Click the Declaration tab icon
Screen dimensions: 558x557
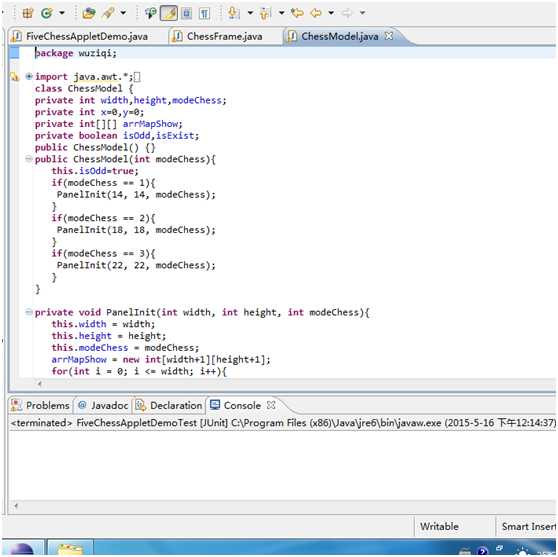(141, 405)
